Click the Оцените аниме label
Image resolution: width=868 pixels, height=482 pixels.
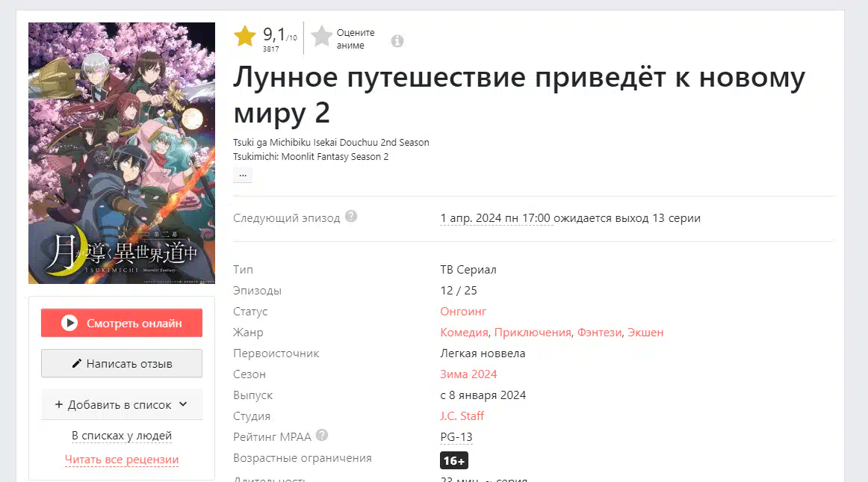(x=356, y=40)
